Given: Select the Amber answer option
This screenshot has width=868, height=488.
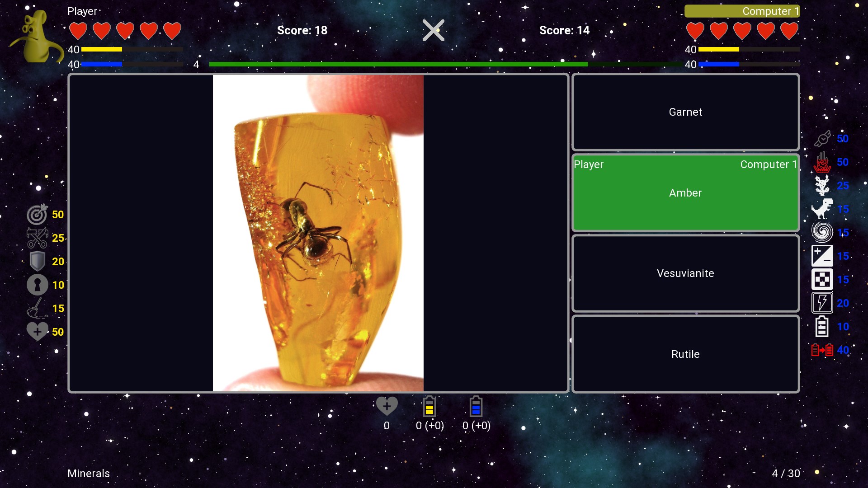Looking at the screenshot, I should point(685,193).
